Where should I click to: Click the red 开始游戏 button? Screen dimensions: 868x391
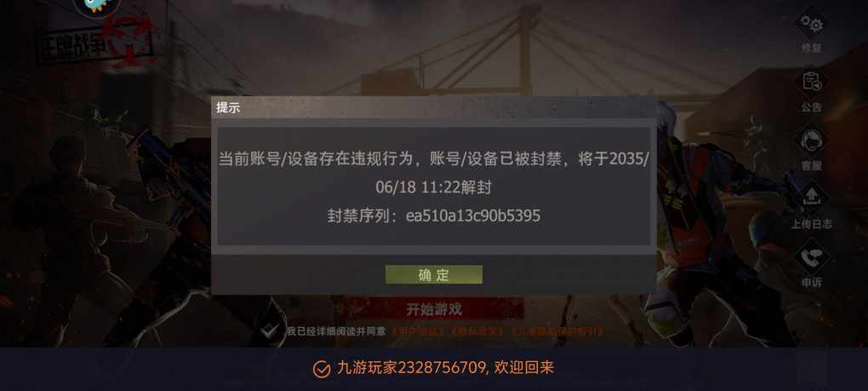(433, 309)
